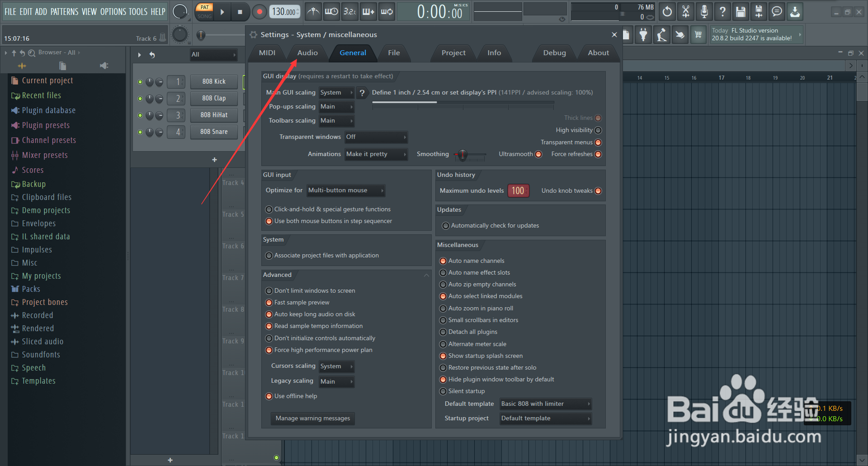The image size is (868, 466).
Task: Open the plugin picker plug icon
Action: 643,35
